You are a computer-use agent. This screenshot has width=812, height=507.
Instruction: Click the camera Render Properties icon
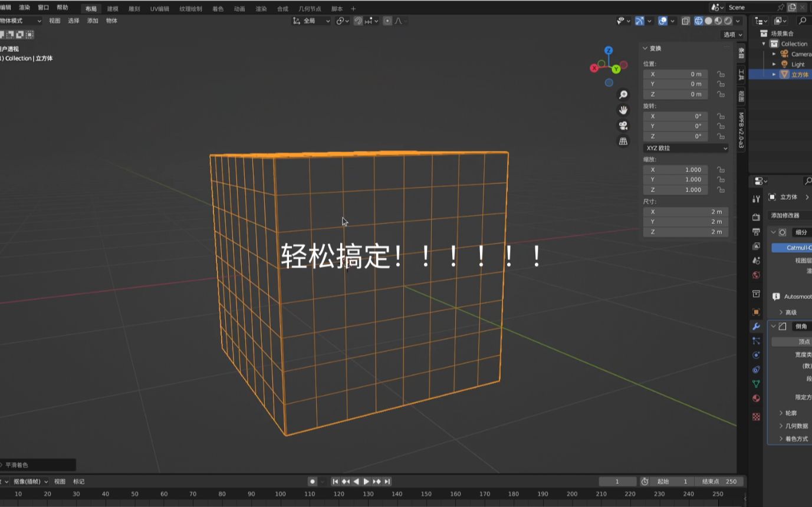(x=756, y=216)
